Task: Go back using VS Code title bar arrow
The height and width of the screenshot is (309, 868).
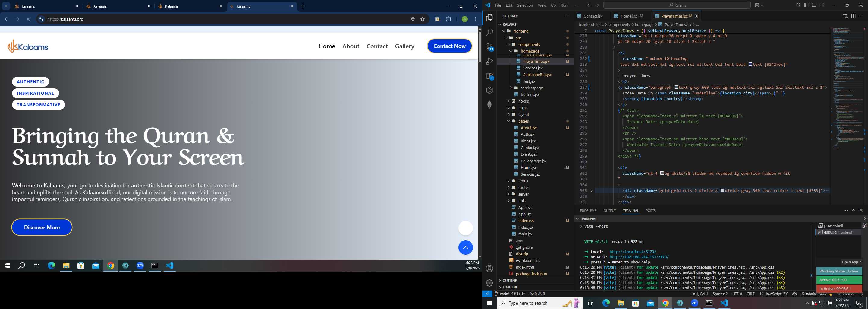Action: pyautogui.click(x=589, y=5)
